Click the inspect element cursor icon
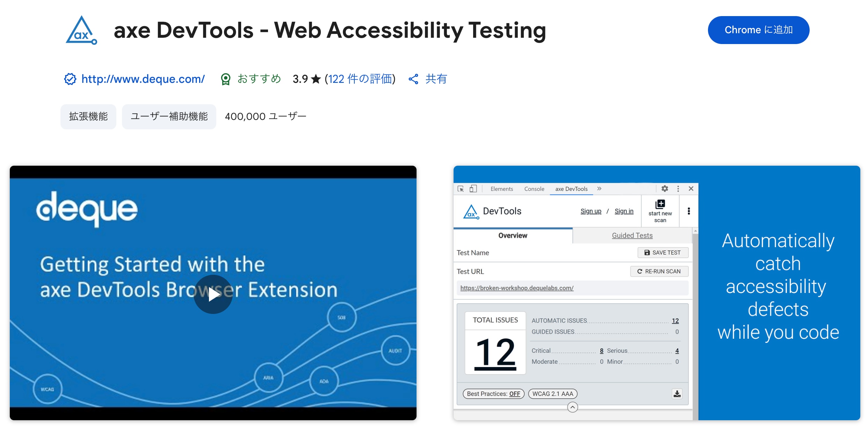The height and width of the screenshot is (430, 868). 461,189
